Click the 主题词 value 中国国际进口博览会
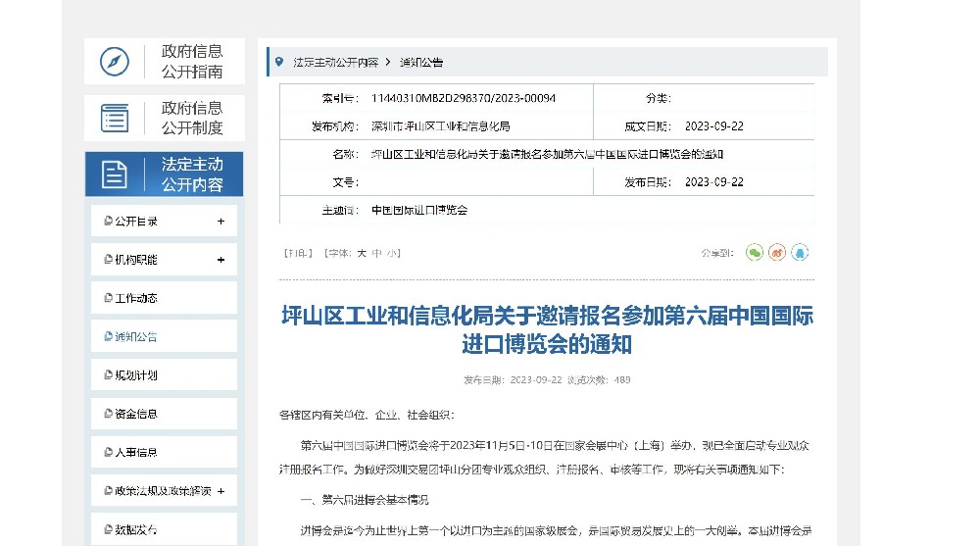 coord(419,210)
